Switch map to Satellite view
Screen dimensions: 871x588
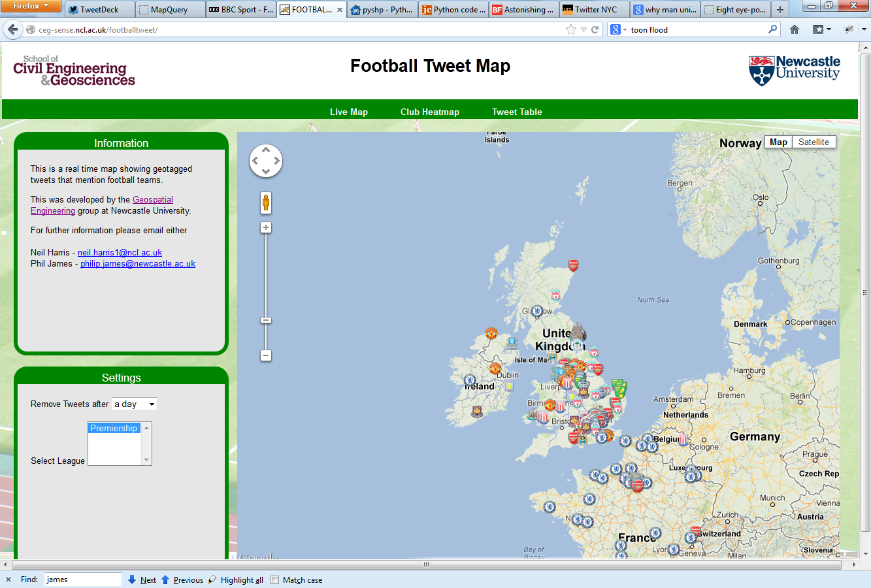coord(813,142)
